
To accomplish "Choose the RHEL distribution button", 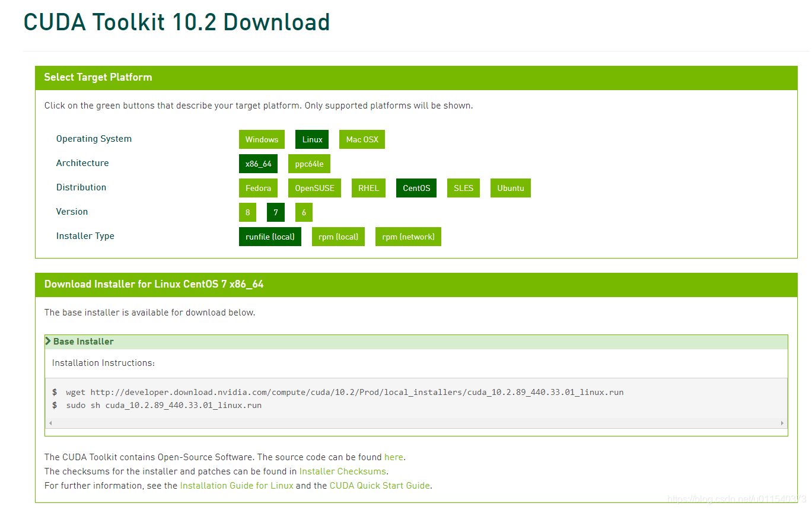I will [x=368, y=188].
